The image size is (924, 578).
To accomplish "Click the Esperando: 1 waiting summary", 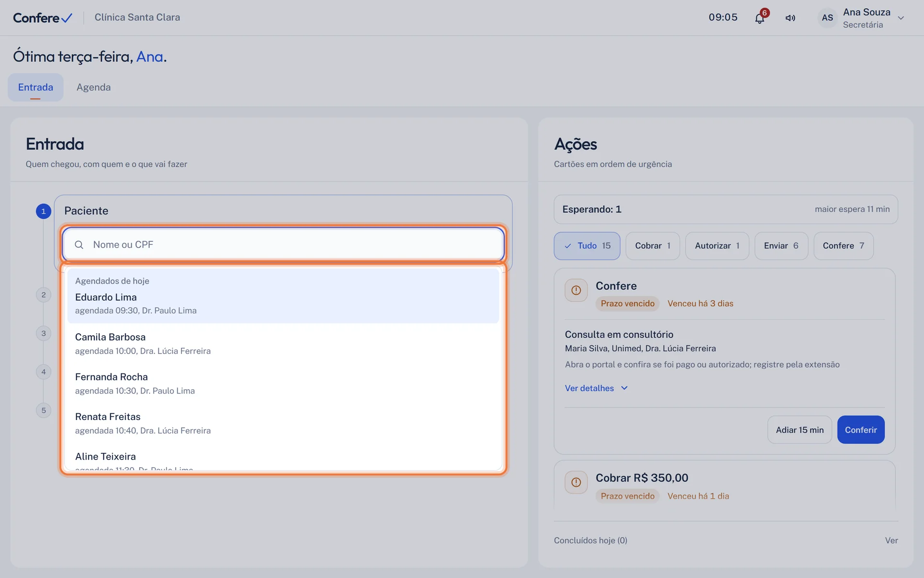I will (726, 210).
